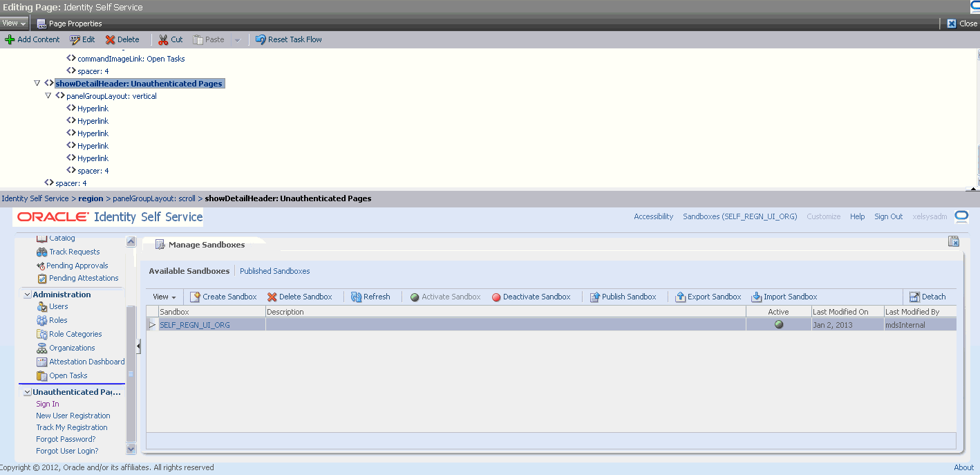The image size is (980, 475).
Task: Collapse Unauthenticated Pages sidebar section
Action: [27, 392]
